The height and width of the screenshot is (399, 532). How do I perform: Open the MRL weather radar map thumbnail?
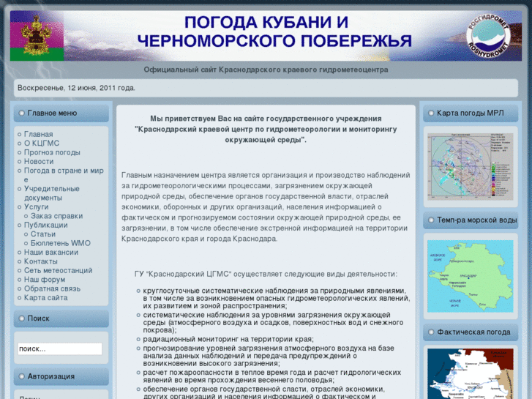(x=471, y=166)
